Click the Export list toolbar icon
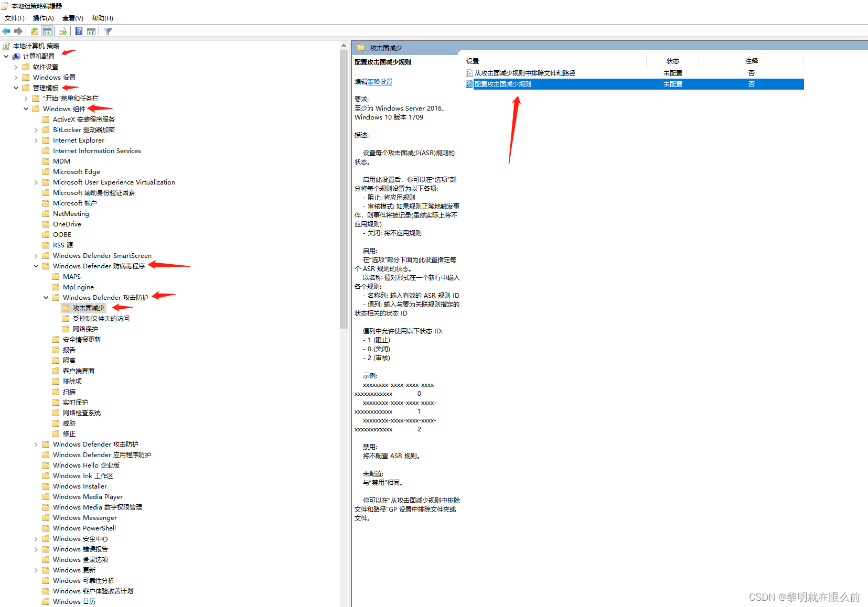868x607 pixels. pos(62,31)
